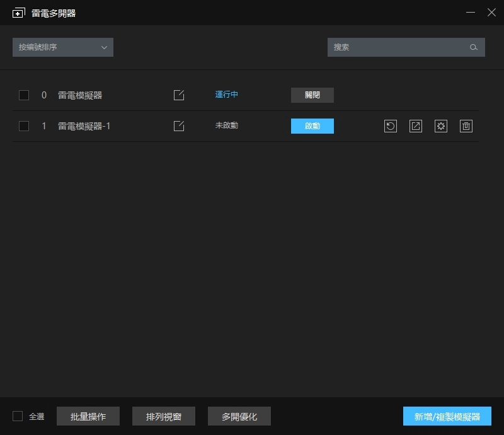Check the checkbox for 雷電模擬器-1
The image size is (504, 435).
coord(24,126)
